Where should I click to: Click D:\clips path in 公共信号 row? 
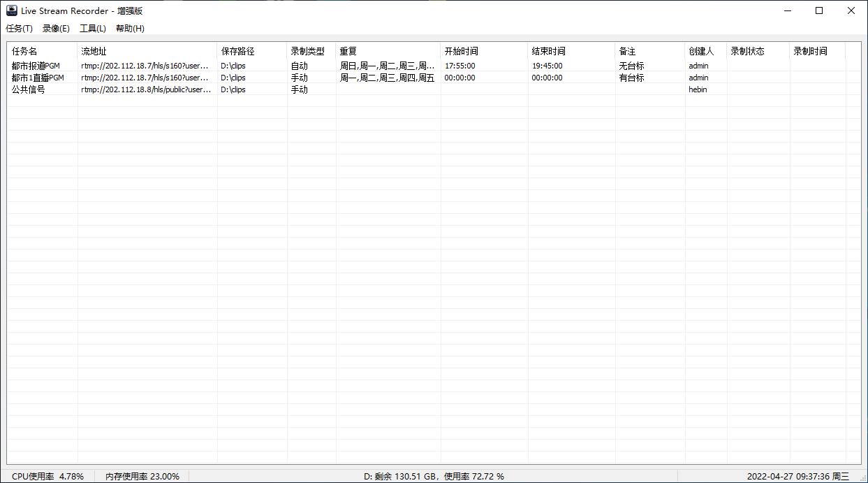tap(233, 89)
